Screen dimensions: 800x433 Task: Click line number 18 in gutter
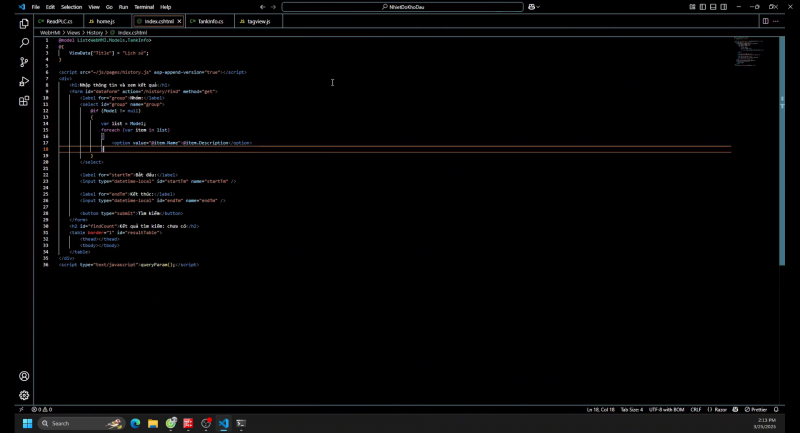pyautogui.click(x=46, y=149)
